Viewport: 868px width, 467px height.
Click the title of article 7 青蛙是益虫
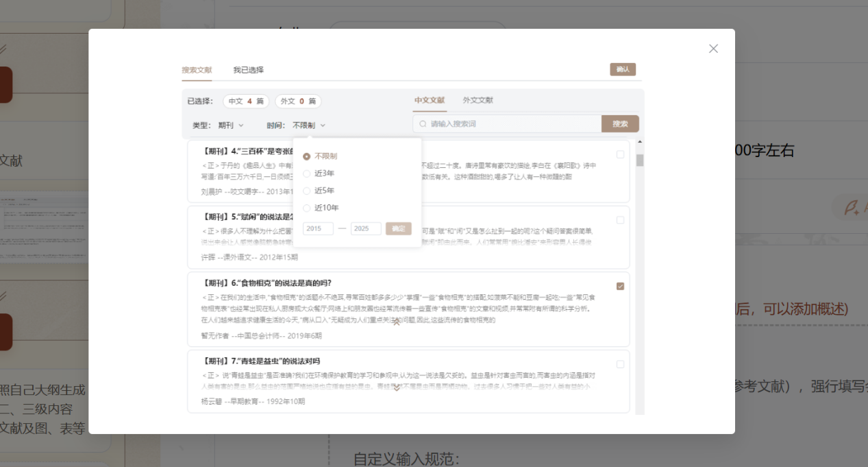(x=262, y=361)
